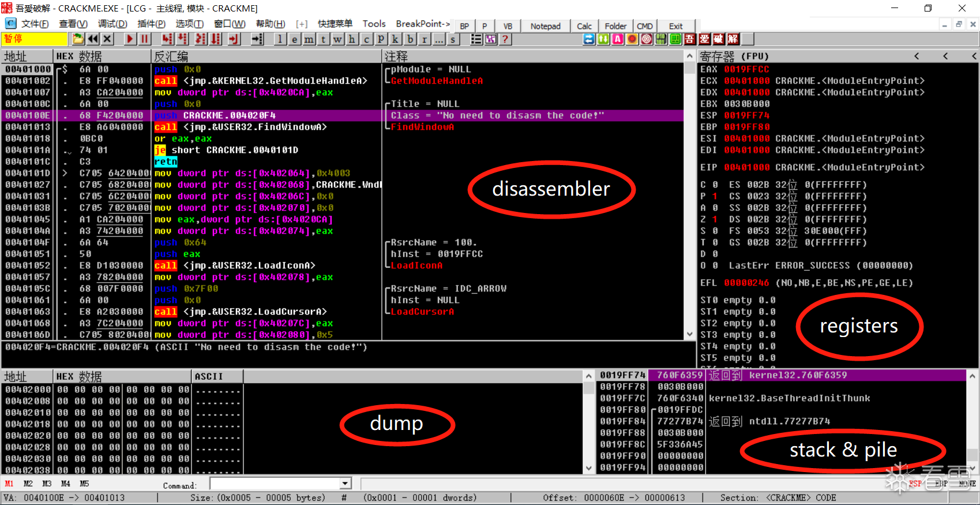This screenshot has height=505, width=980.
Task: Click the Trace Over toolbar icon
Action: (x=216, y=39)
